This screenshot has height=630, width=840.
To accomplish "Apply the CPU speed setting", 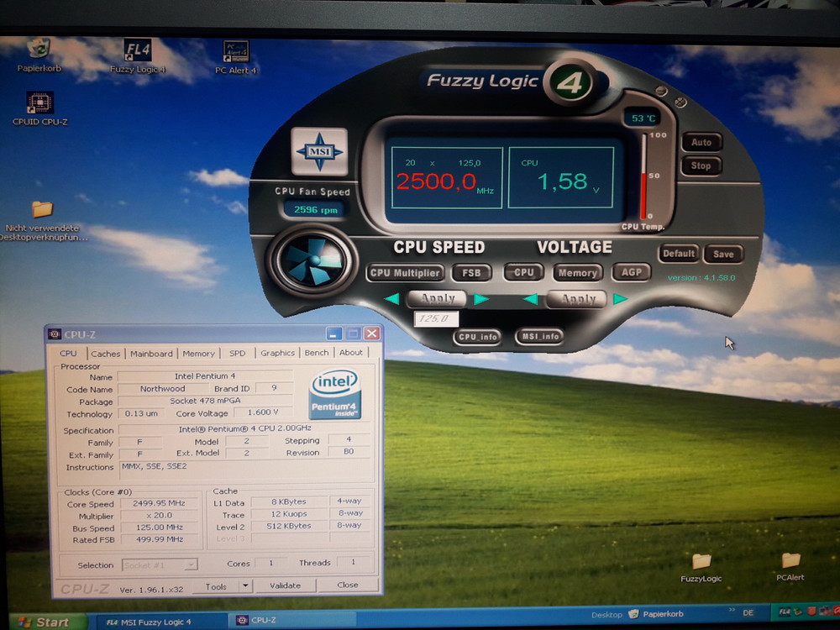I will click(x=437, y=298).
